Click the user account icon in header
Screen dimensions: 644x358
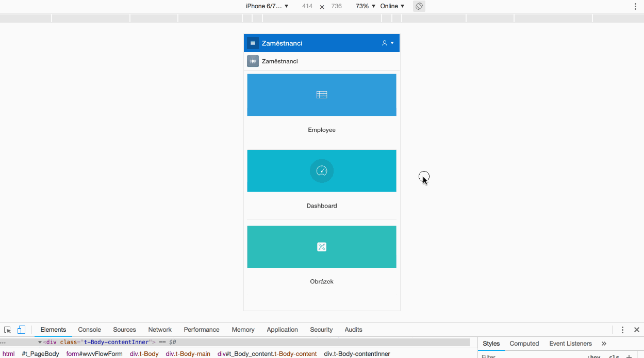coord(385,43)
